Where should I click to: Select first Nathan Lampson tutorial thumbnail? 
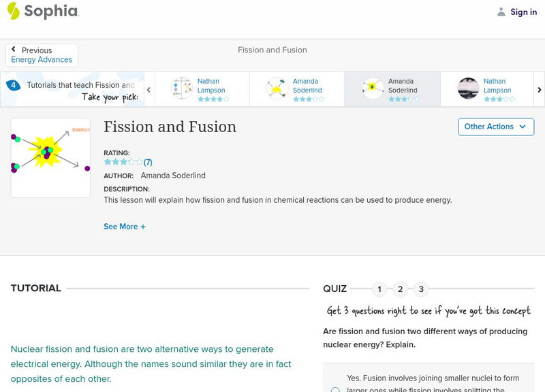point(182,88)
